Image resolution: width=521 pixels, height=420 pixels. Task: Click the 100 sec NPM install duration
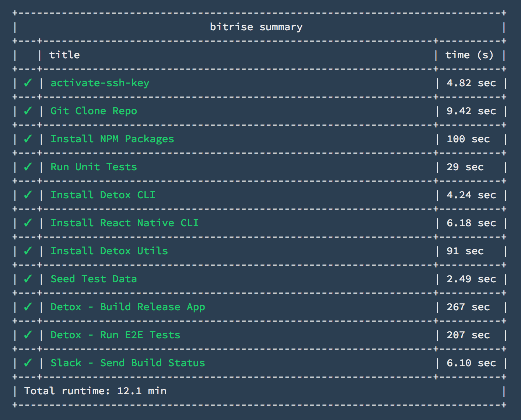[468, 139]
